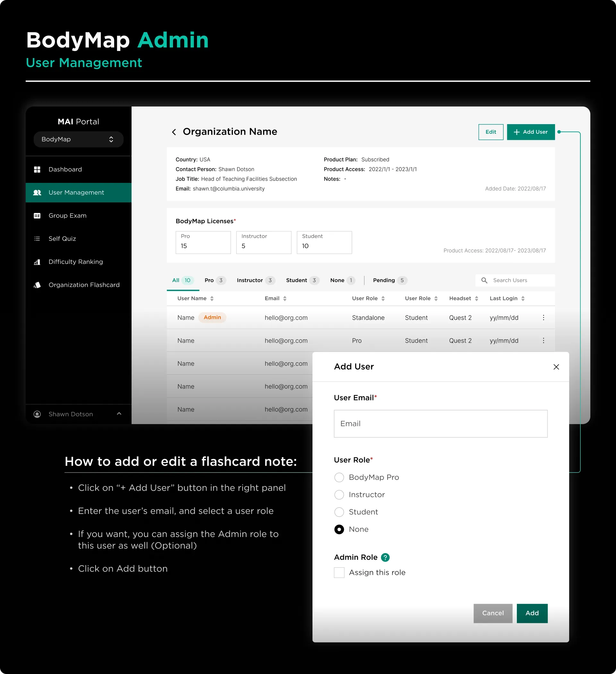Click the Organization Flashcard cards icon
616x674 pixels.
click(x=37, y=285)
